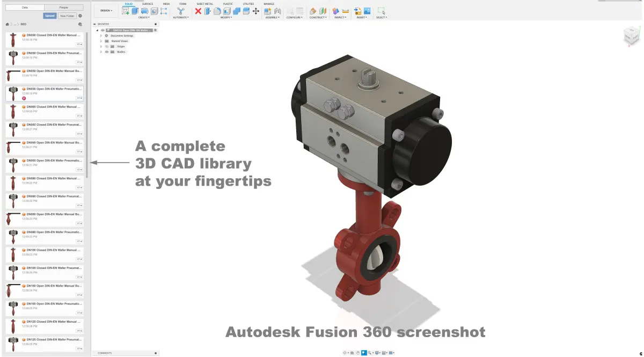Click the New Component icon in Assemble
The height and width of the screenshot is (357, 644).
tap(268, 11)
